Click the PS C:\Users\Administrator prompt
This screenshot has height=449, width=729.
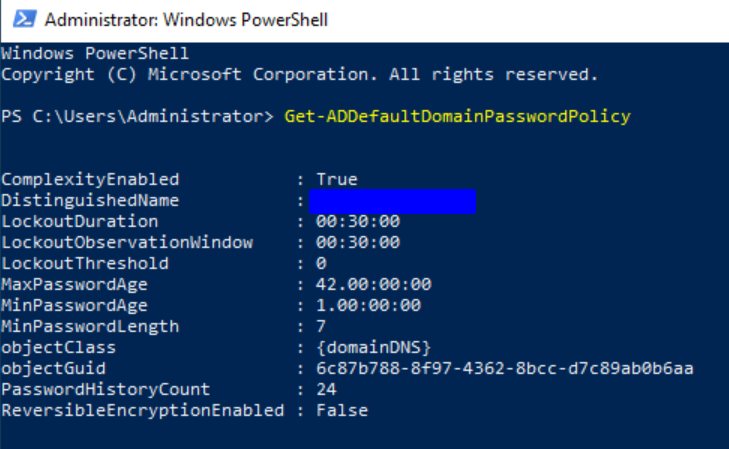(x=137, y=116)
